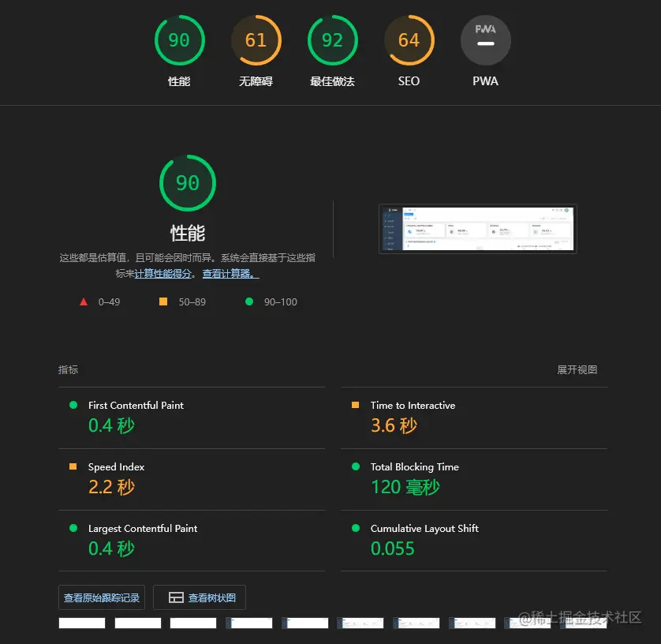Click the 查看原始跟踪记录 button
Viewport: 661px width, 644px height.
(102, 597)
